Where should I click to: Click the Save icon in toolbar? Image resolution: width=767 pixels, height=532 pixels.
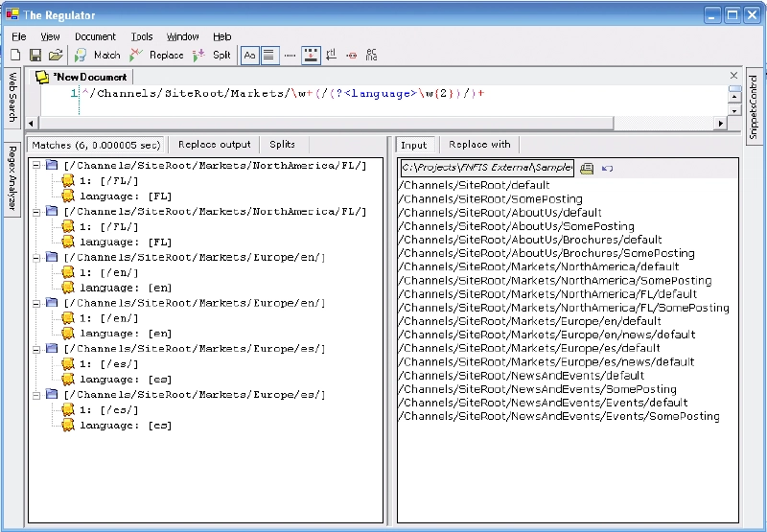coord(35,56)
